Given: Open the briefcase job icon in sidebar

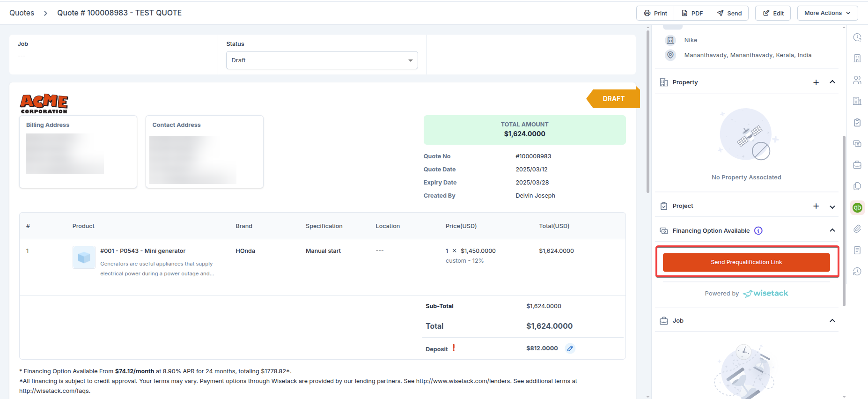Looking at the screenshot, I should click(857, 165).
